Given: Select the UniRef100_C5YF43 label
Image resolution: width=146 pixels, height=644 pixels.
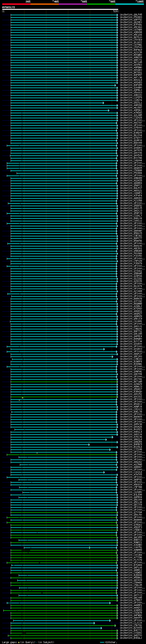Looking at the screenshot, I should (x=131, y=47).
